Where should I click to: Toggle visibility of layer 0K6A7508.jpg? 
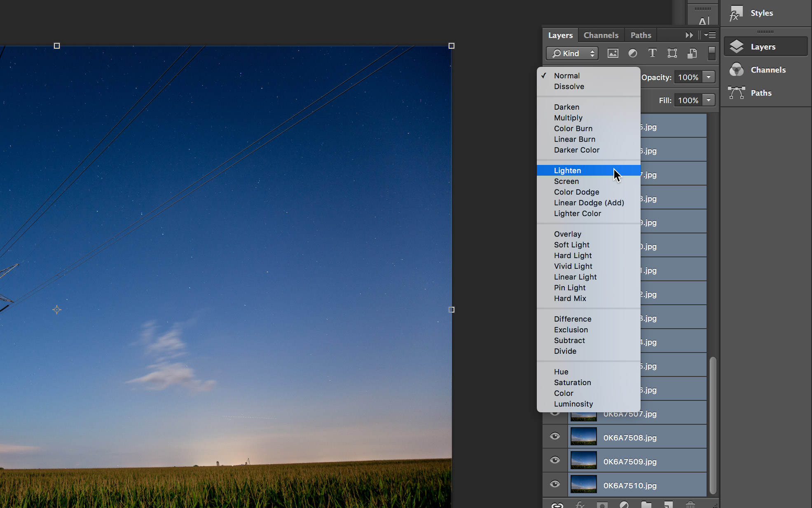(555, 438)
